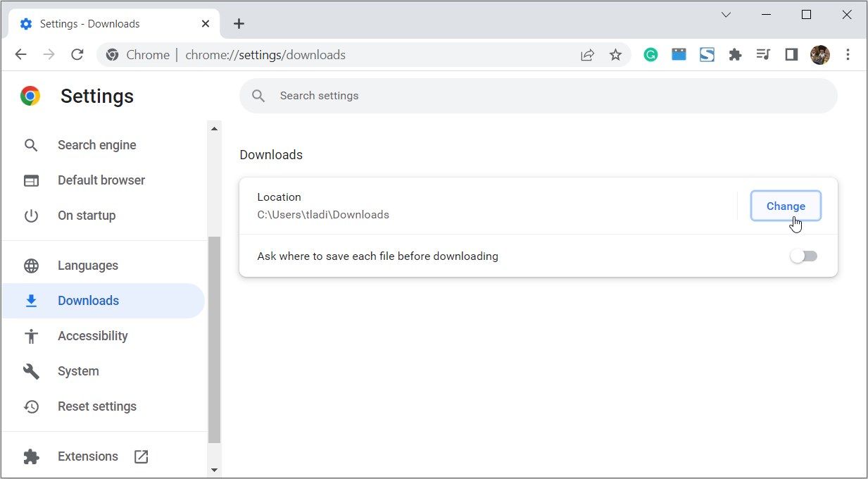Click the scrollbar down arrow

tap(215, 469)
